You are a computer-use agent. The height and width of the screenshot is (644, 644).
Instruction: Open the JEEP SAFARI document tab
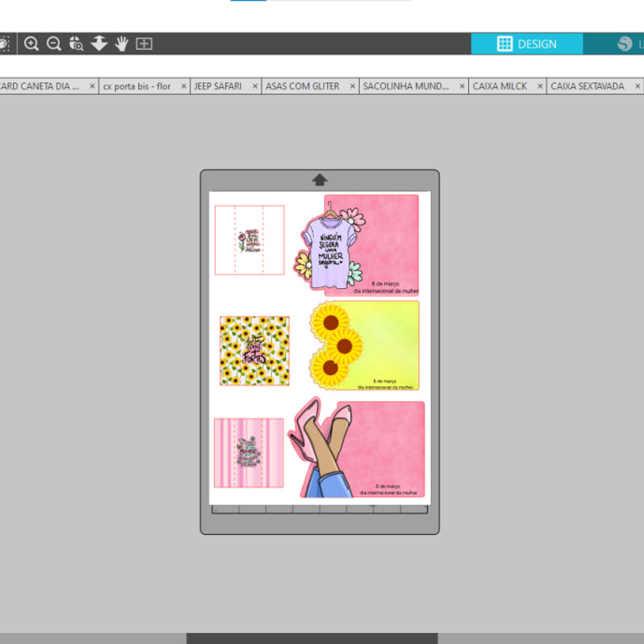click(x=218, y=86)
